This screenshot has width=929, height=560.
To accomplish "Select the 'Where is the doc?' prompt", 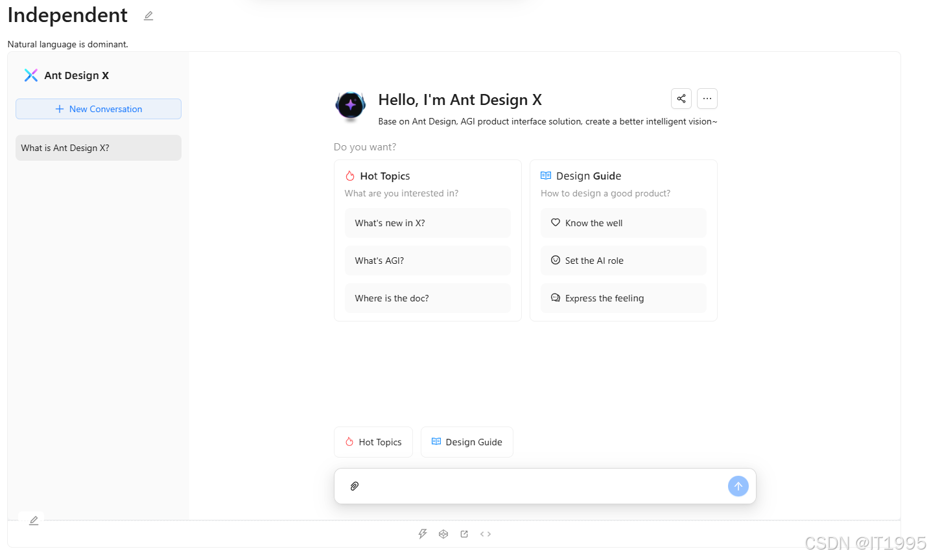I will point(428,298).
